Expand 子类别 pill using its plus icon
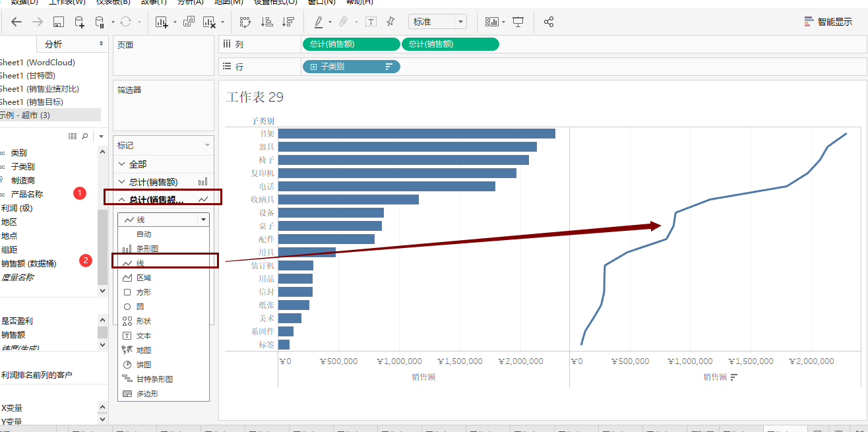The width and height of the screenshot is (868, 432). tap(313, 67)
